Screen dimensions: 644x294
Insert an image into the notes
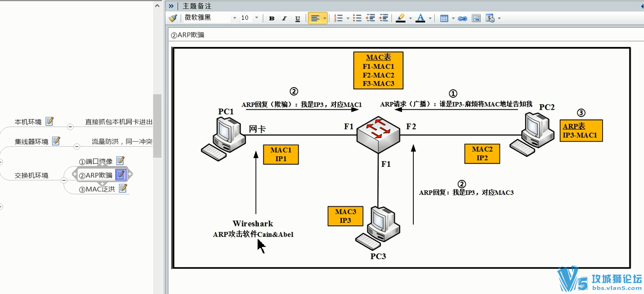point(476,18)
